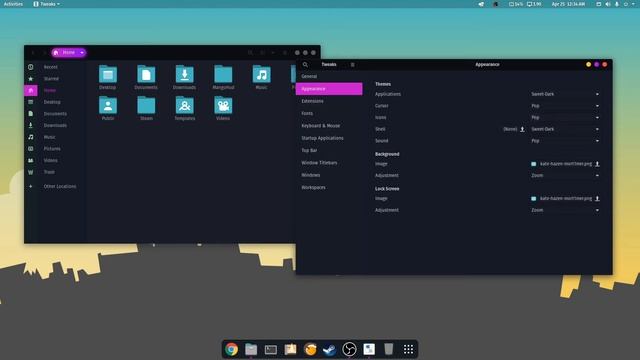Select Desktop in Files sidebar
640x360 pixels.
tap(52, 102)
